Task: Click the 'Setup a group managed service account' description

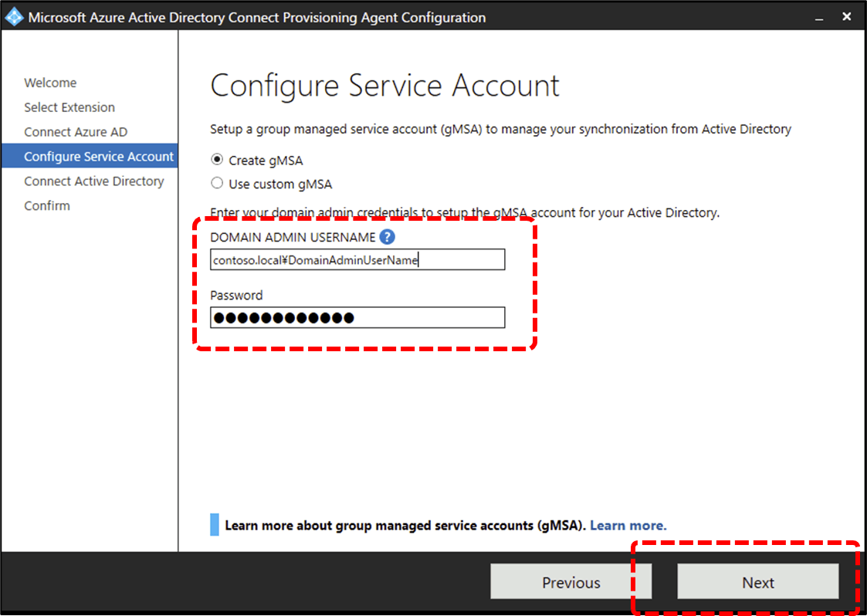Action: (500, 130)
